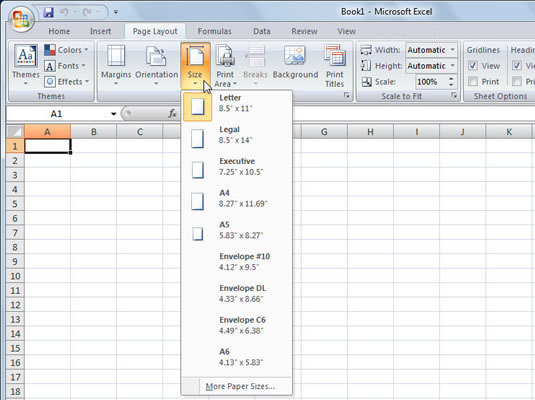Click the Name Box showing A1
Viewport: 535px width, 400px height.
[57, 114]
